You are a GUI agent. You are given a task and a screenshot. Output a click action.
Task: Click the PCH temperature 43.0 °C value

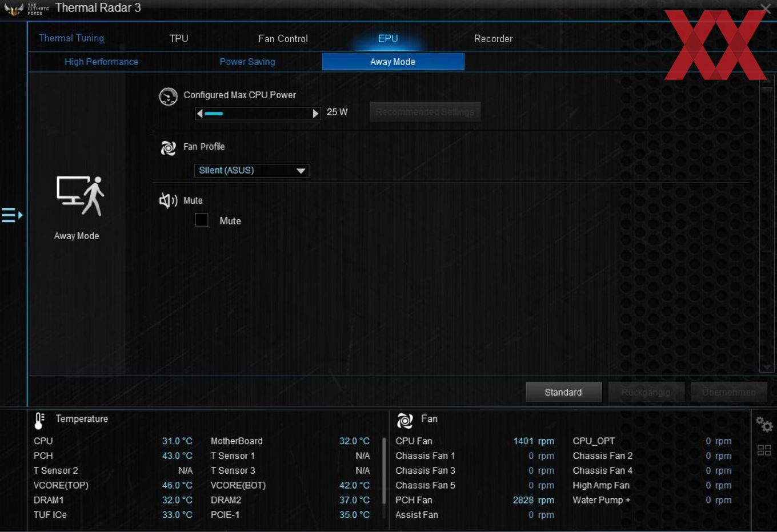[x=177, y=456]
